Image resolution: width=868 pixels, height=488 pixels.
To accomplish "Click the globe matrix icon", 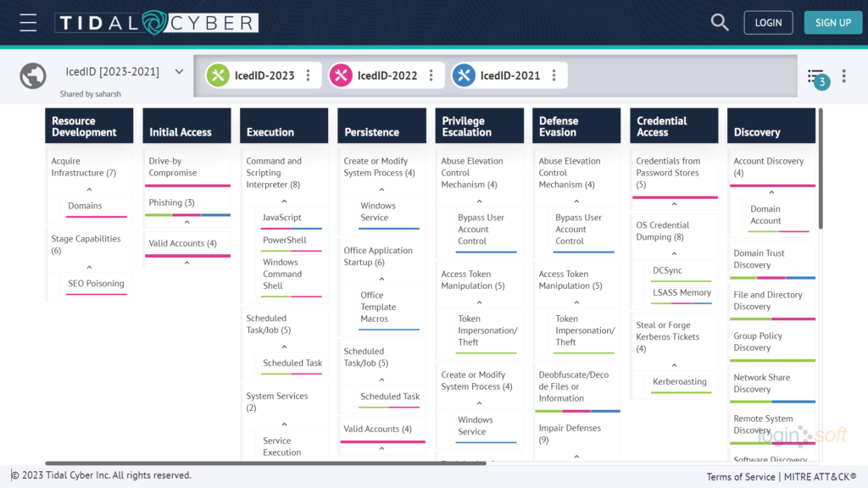I will pos(33,75).
